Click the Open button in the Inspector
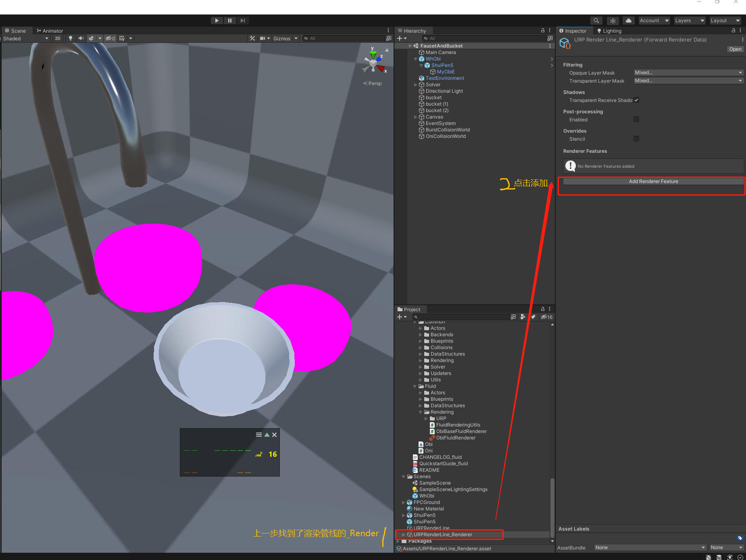Image resolution: width=746 pixels, height=560 pixels. [735, 49]
